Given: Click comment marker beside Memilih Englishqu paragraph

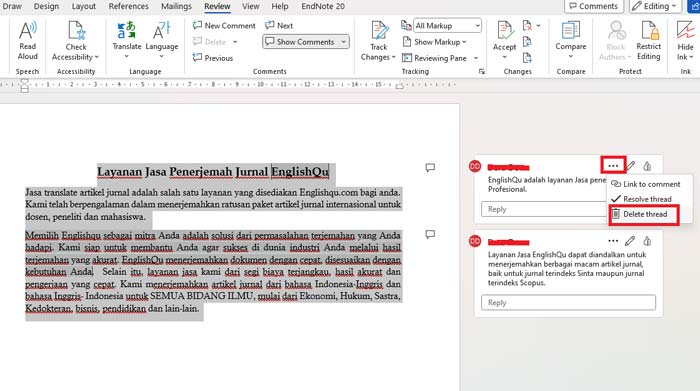Looking at the screenshot, I should pyautogui.click(x=430, y=234).
